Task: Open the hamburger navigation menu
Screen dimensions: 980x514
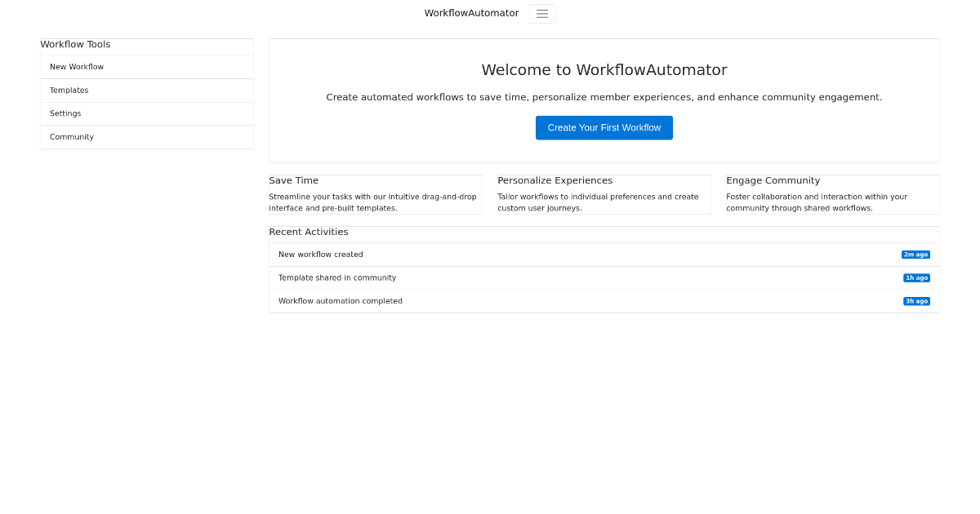Action: point(541,13)
